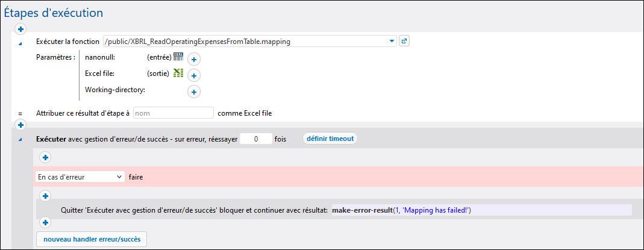Add a value for the Working-directory parameter
The image size is (644, 250).
point(194,92)
